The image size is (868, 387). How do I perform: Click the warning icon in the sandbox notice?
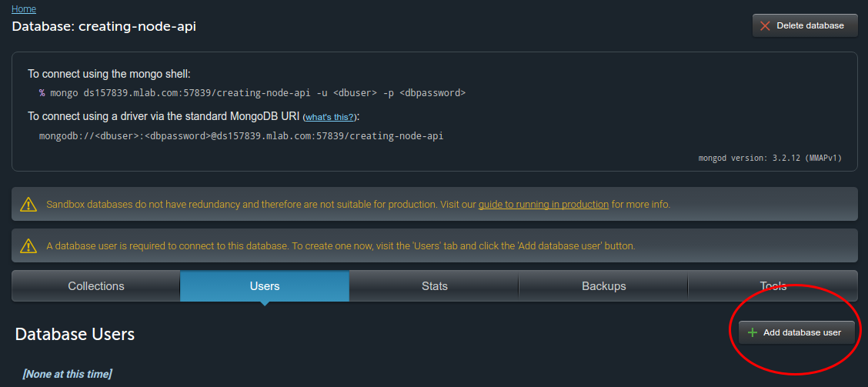(28, 205)
